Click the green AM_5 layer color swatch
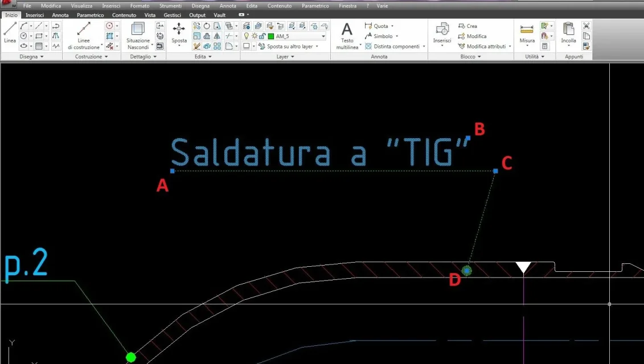 [271, 36]
